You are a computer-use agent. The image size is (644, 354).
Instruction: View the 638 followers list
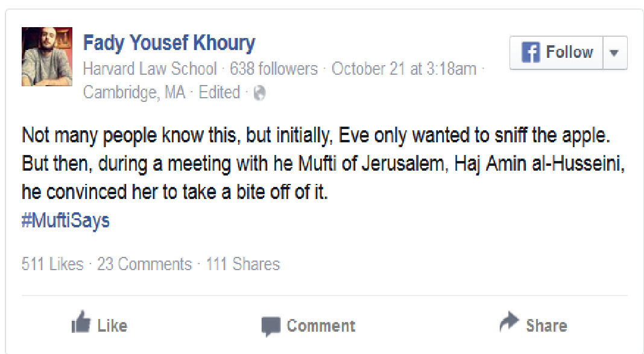[273, 69]
